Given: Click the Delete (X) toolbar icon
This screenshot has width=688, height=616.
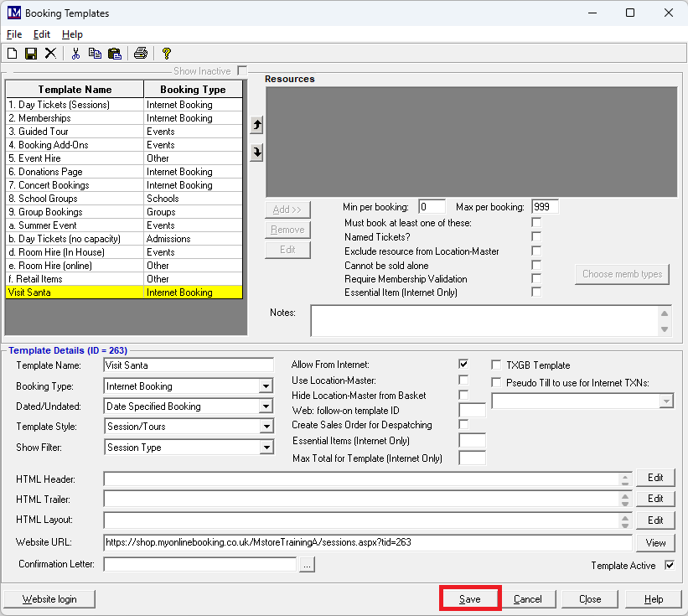Looking at the screenshot, I should (x=50, y=54).
